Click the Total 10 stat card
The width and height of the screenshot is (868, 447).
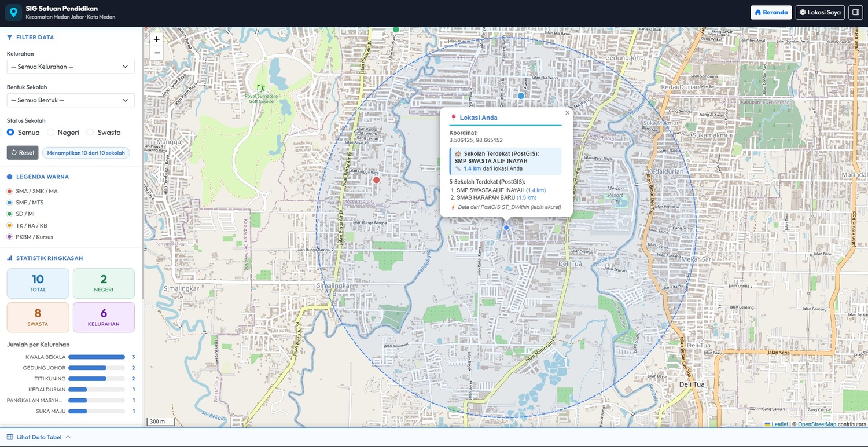point(38,283)
